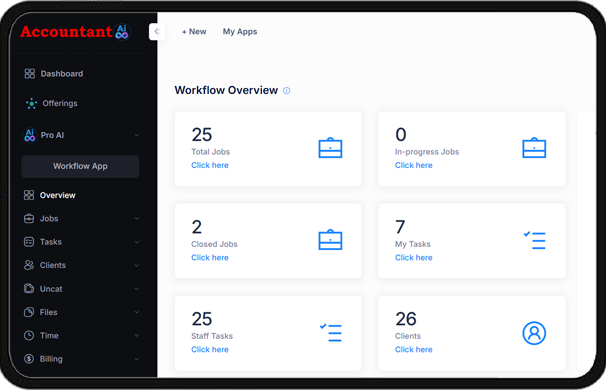Follow Click here link under Total Jobs
Image resolution: width=606 pixels, height=390 pixels.
click(x=210, y=165)
